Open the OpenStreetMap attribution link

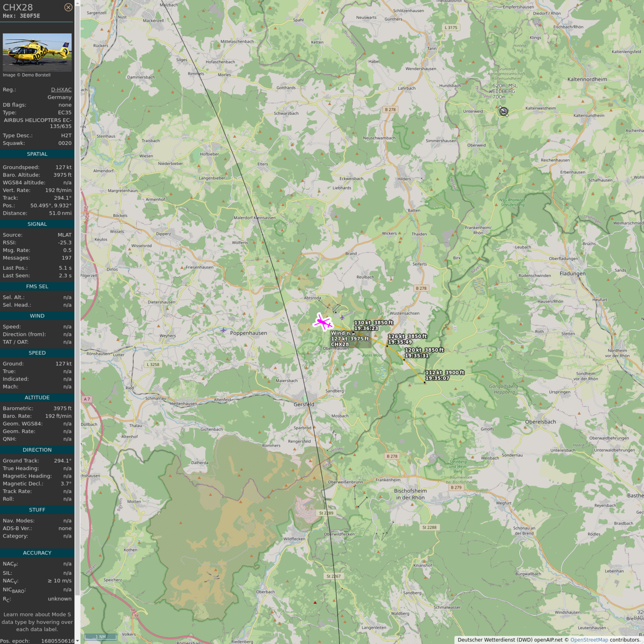click(x=589, y=640)
